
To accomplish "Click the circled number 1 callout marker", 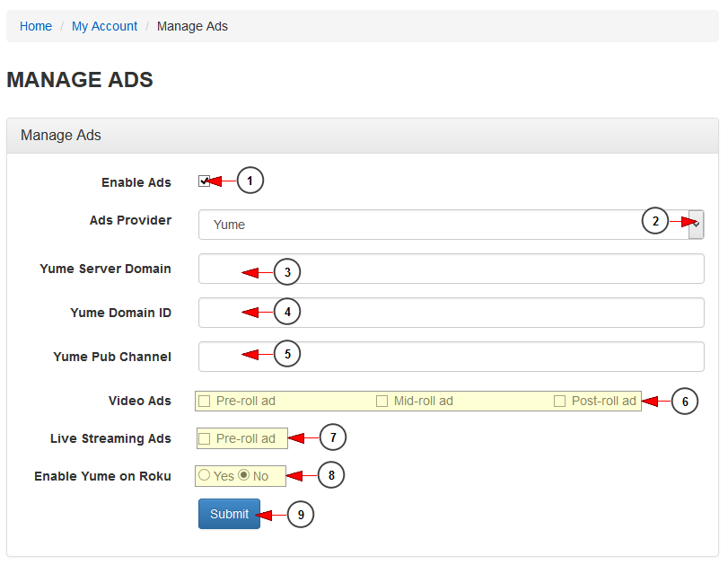I will tap(250, 181).
